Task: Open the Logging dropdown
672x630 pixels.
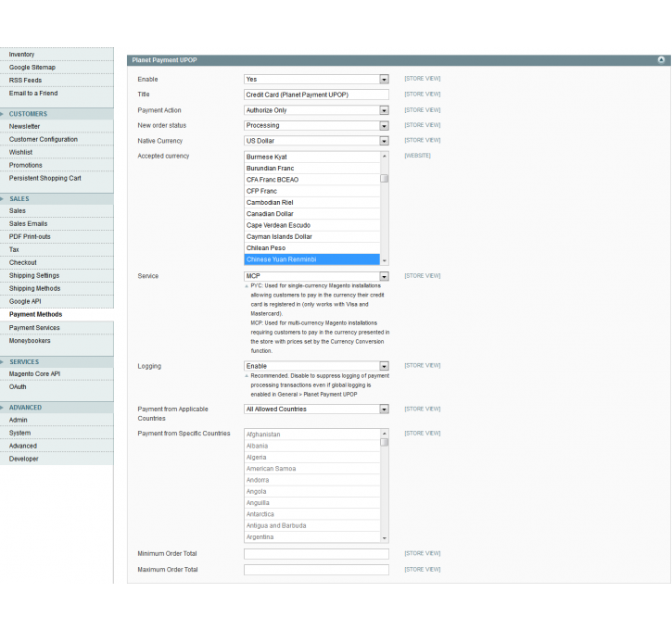Action: click(316, 366)
